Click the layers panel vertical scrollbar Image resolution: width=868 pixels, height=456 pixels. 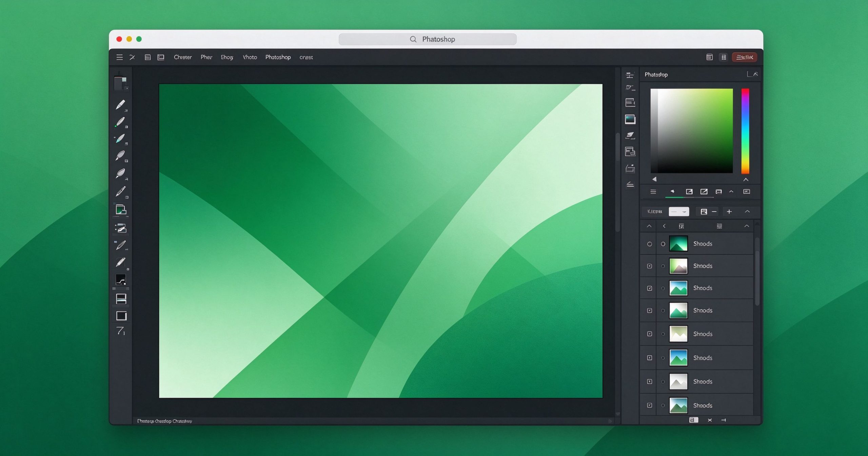(x=757, y=271)
